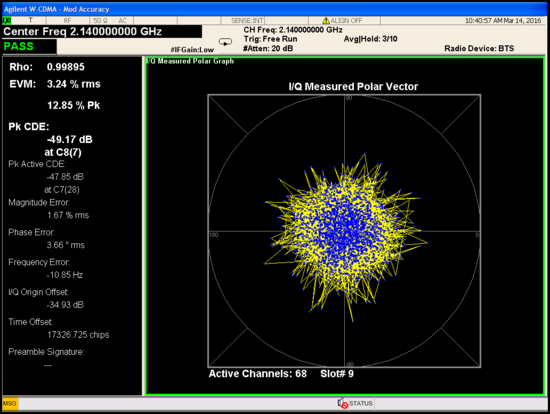
Task: Toggle the SENSE:INT indicator
Action: click(x=247, y=21)
